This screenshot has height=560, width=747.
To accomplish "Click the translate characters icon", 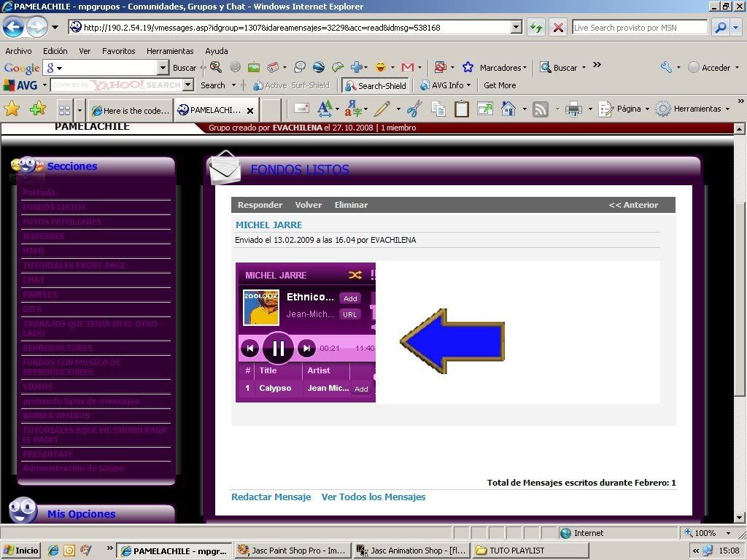I will pos(353,109).
